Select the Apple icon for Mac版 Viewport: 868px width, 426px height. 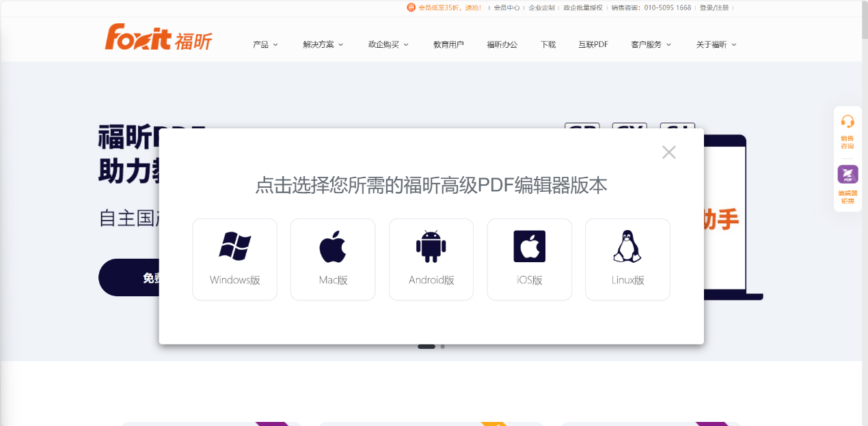(333, 246)
